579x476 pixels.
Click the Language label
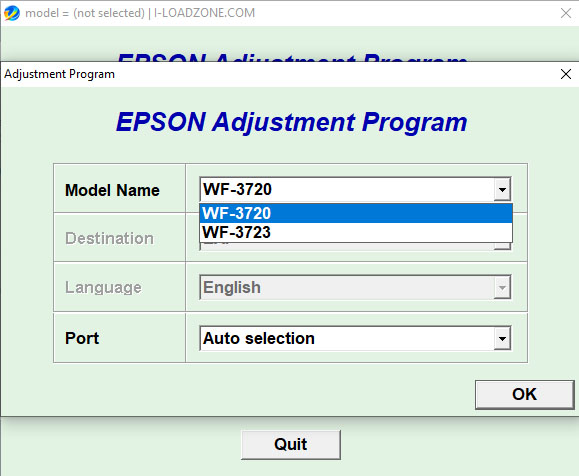tap(103, 288)
